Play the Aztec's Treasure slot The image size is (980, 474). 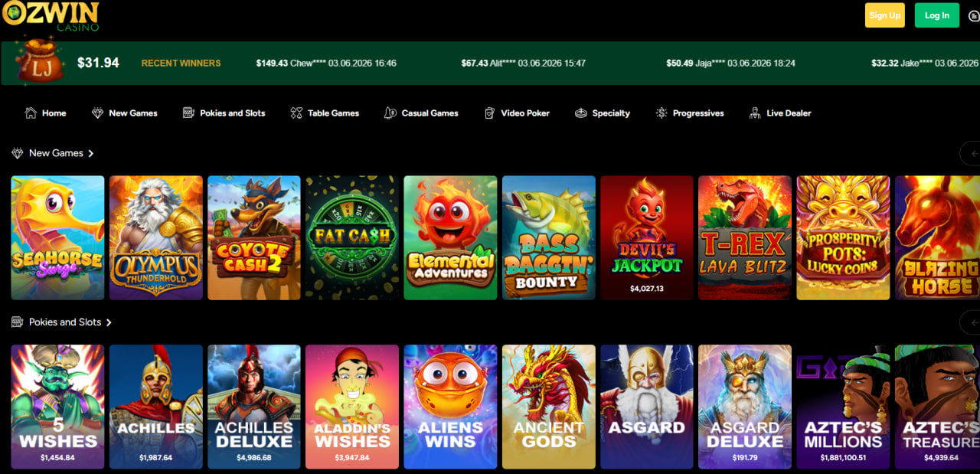coord(937,407)
